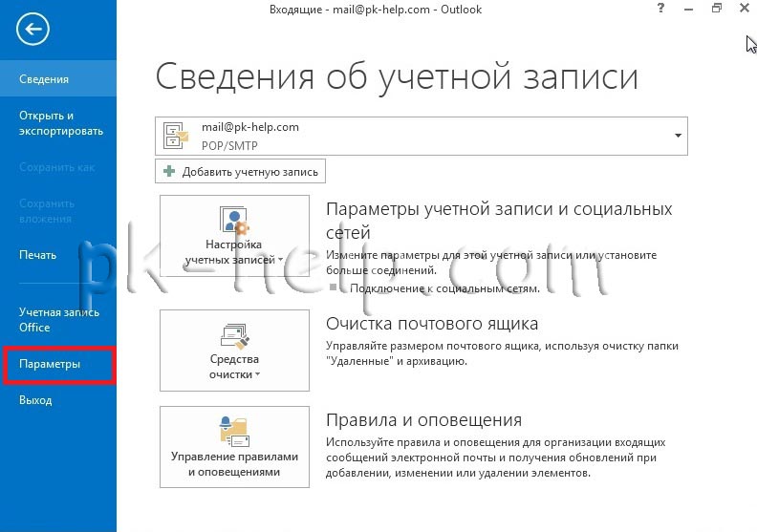This screenshot has width=757, height=532.
Task: Click the rules and alerts bell icon
Action: tap(234, 431)
